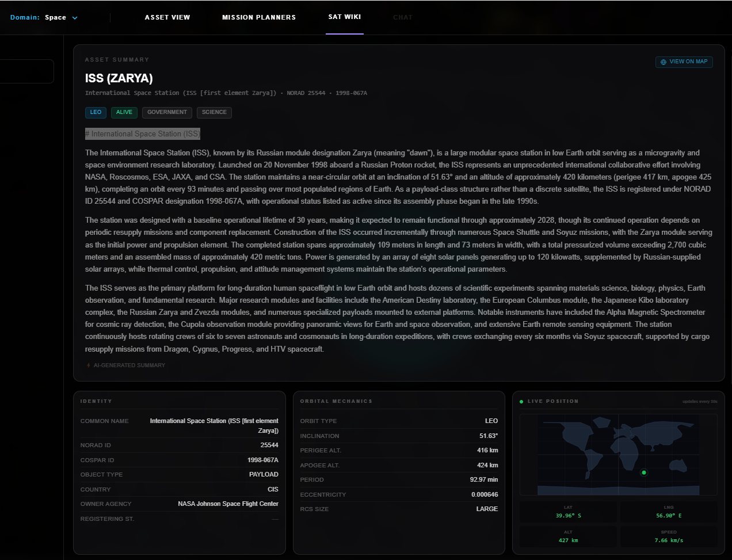Click object type value PAYLOAD

coord(264,474)
